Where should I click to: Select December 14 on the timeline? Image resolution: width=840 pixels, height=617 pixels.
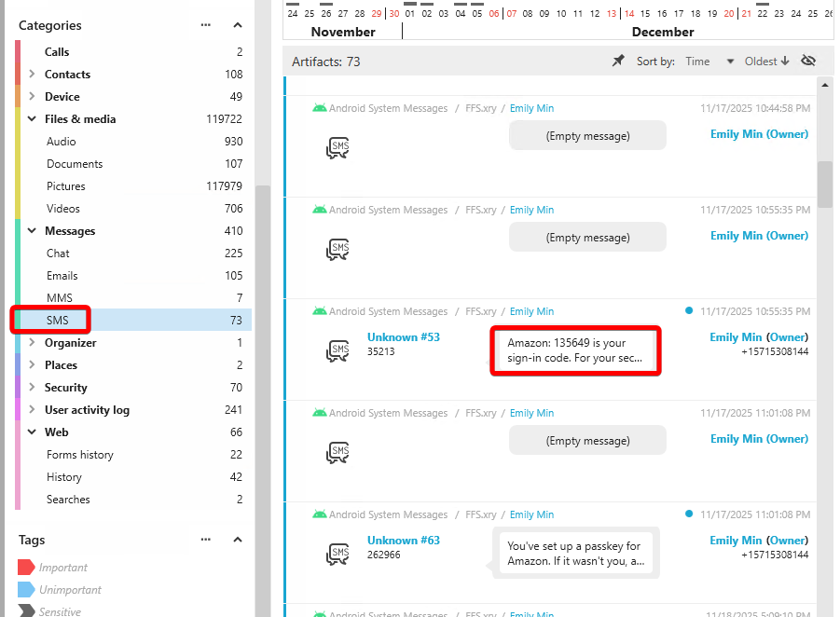[629, 13]
